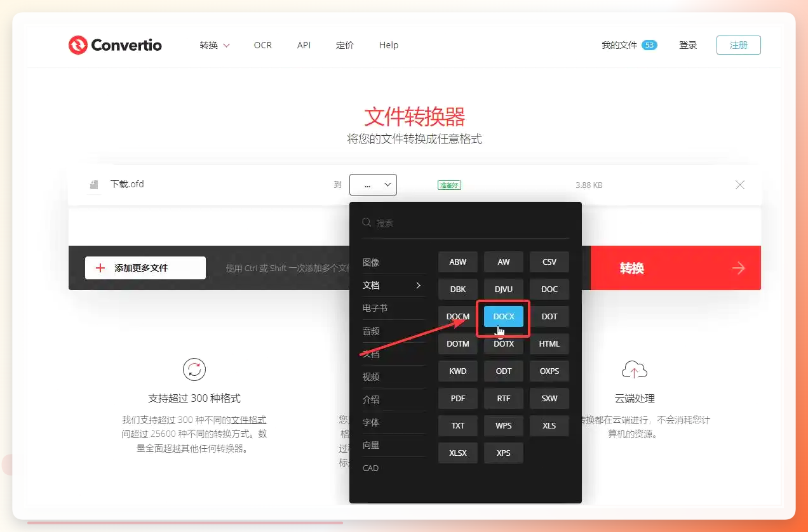
Task: Select the 向量 category
Action: tap(371, 445)
